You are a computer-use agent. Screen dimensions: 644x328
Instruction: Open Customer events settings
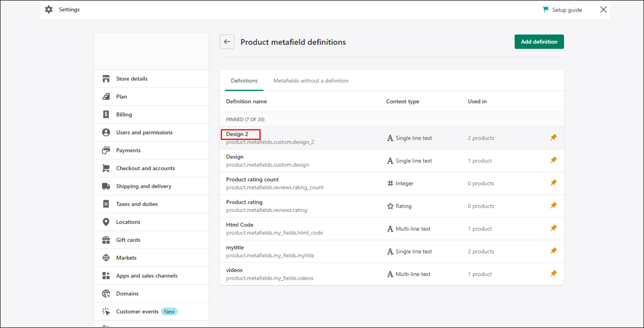tap(151, 312)
